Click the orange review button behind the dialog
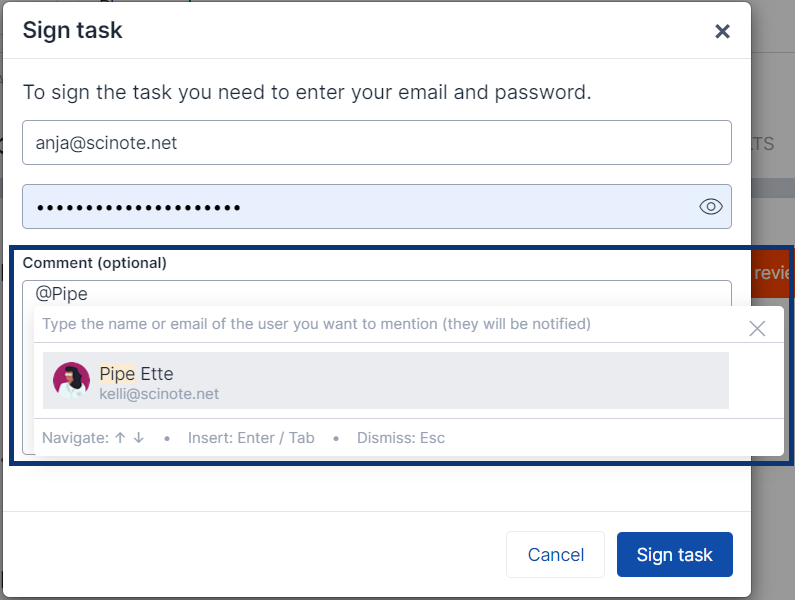 (772, 273)
